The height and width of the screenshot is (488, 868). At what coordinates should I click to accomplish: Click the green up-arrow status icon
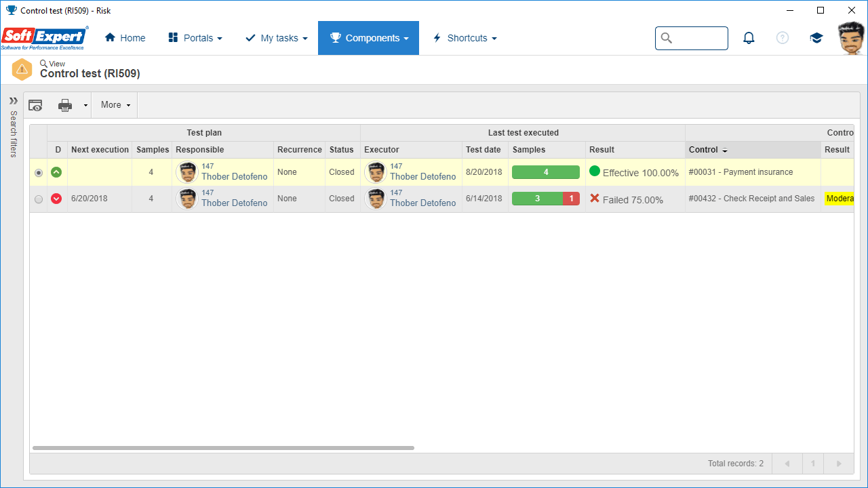pyautogui.click(x=56, y=172)
